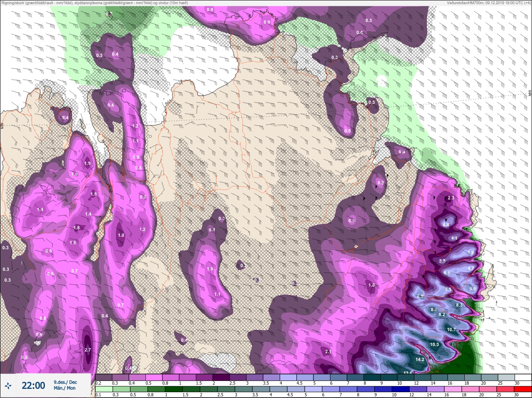Select the grey-purple 0.2 swatch in upper legend
The width and height of the screenshot is (532, 398).
pos(103,377)
